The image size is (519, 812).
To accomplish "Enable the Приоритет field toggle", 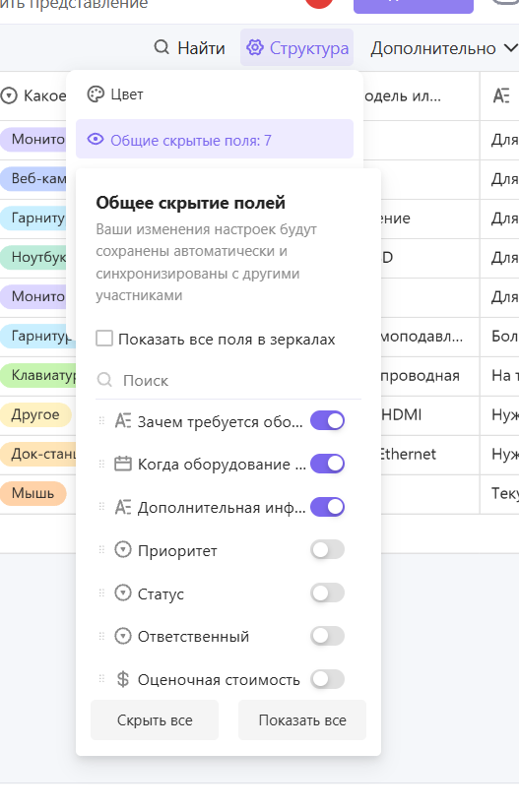I will click(x=327, y=549).
